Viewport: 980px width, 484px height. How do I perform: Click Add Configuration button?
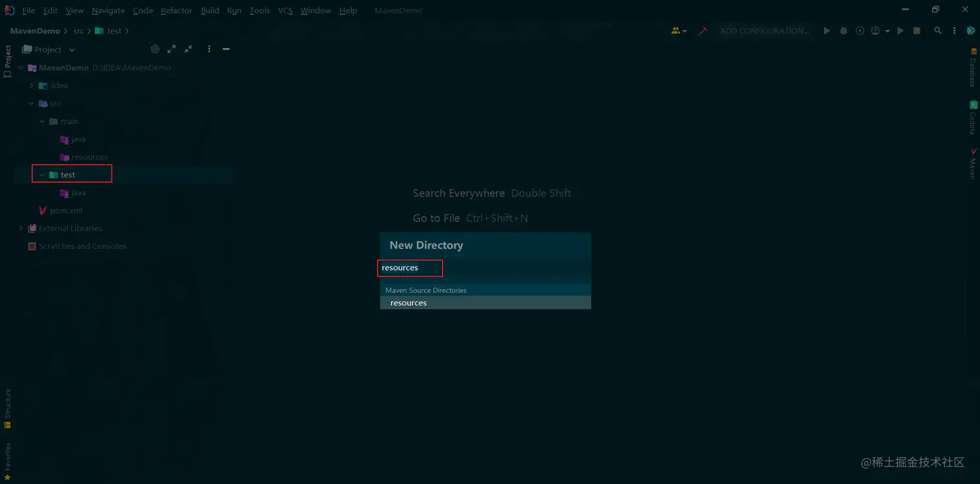click(764, 30)
